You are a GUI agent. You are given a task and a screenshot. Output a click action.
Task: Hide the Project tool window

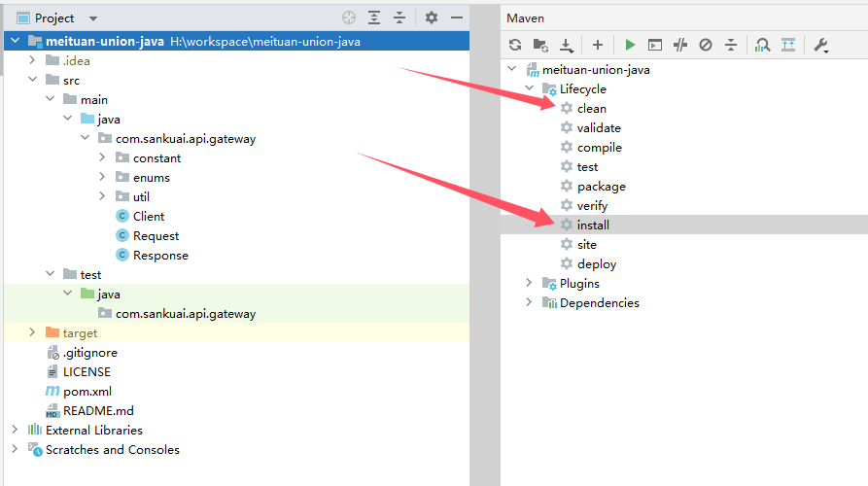coord(455,18)
